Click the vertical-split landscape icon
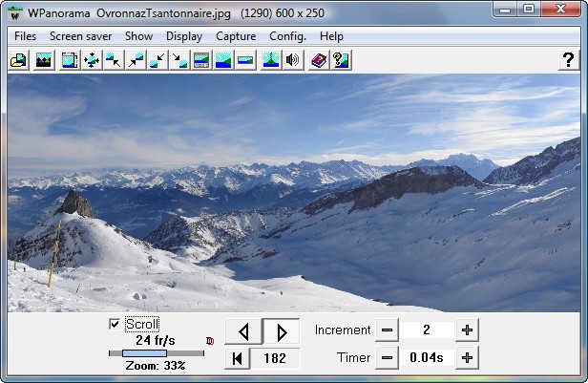Image resolution: width=588 pixels, height=383 pixels. click(x=271, y=60)
